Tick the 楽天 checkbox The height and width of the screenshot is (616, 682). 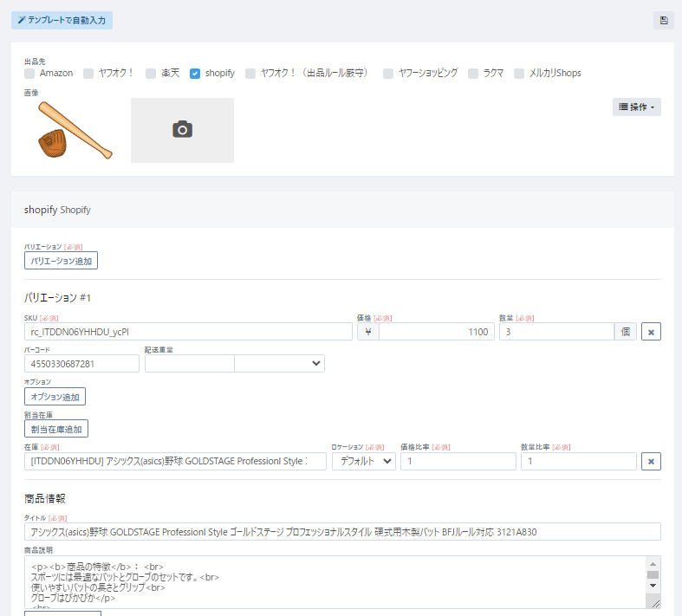[151, 74]
